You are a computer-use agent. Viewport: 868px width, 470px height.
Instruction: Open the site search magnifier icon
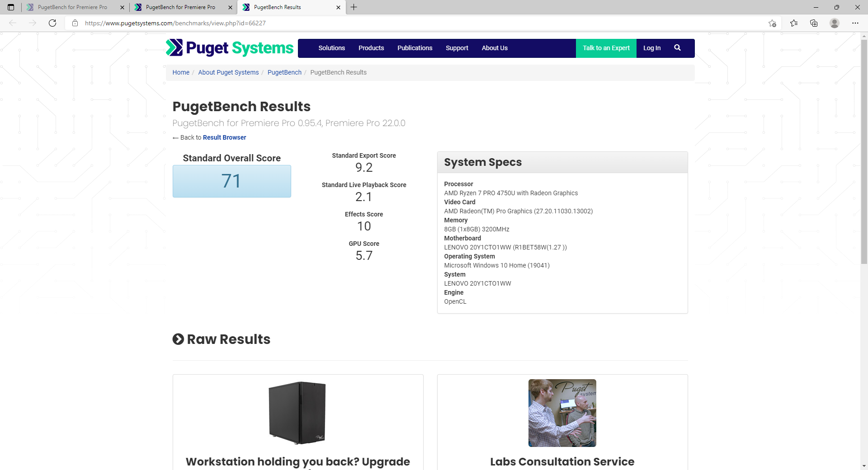click(x=677, y=48)
